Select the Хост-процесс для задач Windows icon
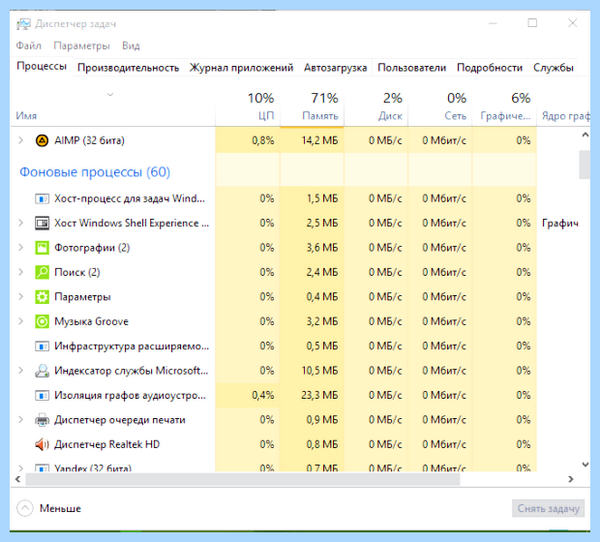The height and width of the screenshot is (542, 600). [42, 199]
